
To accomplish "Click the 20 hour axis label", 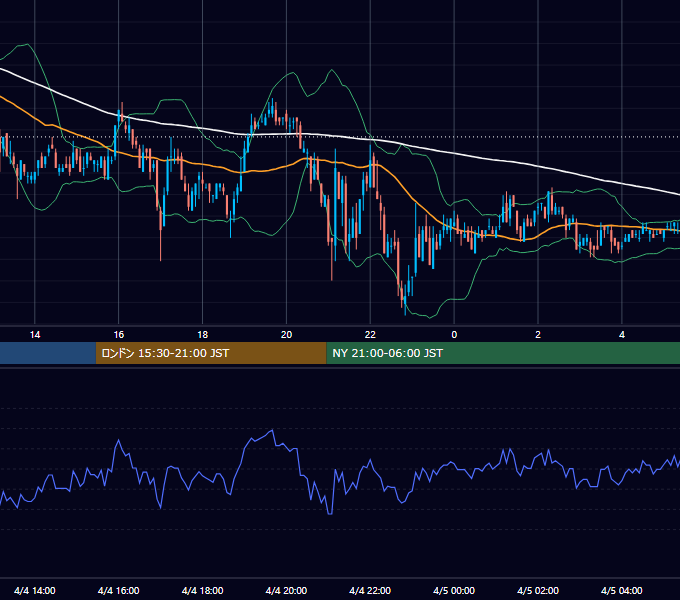I will click(286, 335).
